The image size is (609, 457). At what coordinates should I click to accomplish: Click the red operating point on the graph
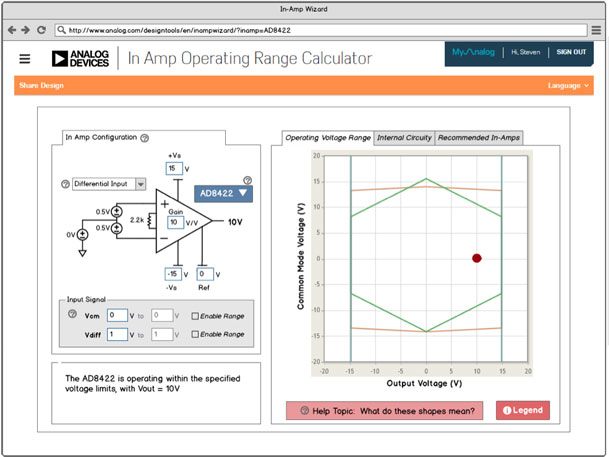click(x=477, y=258)
